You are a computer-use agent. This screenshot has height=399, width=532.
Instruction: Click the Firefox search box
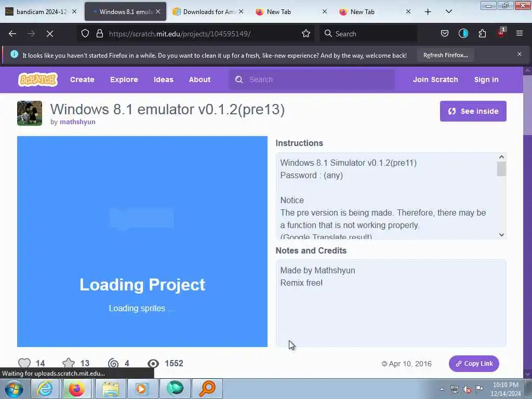[x=368, y=34]
